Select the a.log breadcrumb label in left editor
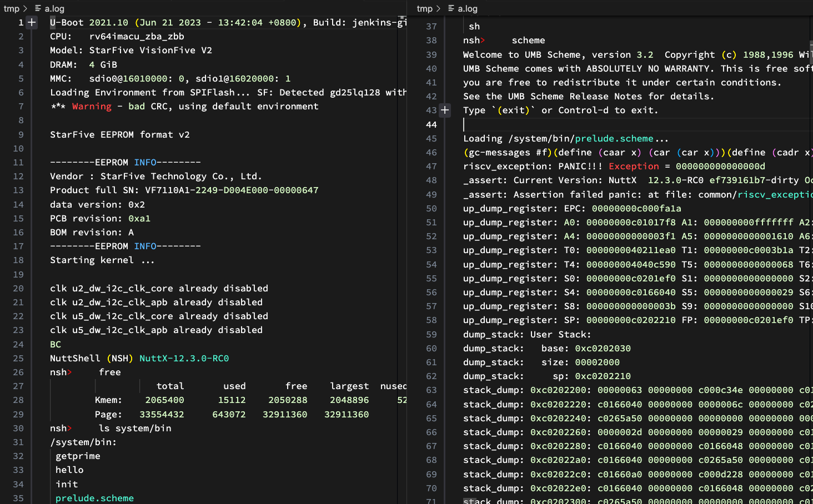 [x=54, y=9]
